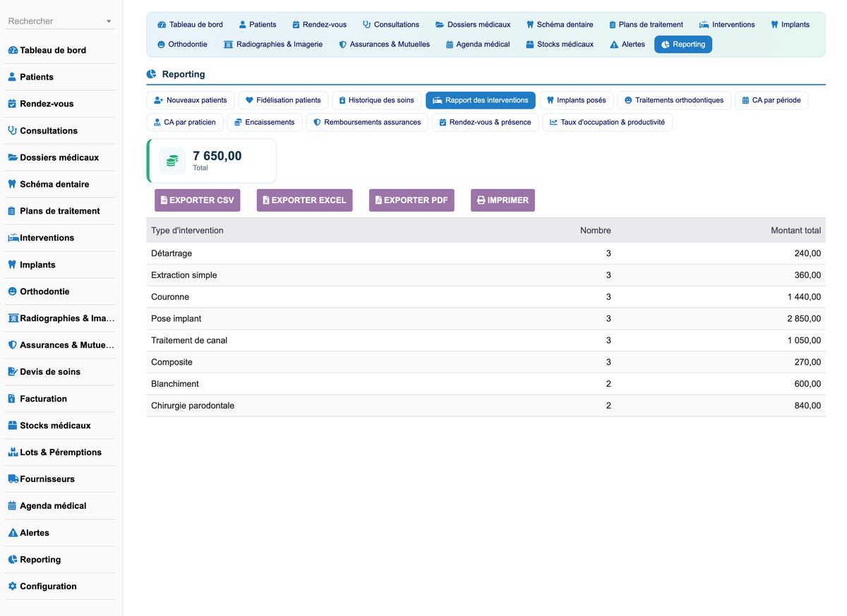The height and width of the screenshot is (616, 847).
Task: Select the Chirurgie parodontale row label
Action: tap(193, 406)
